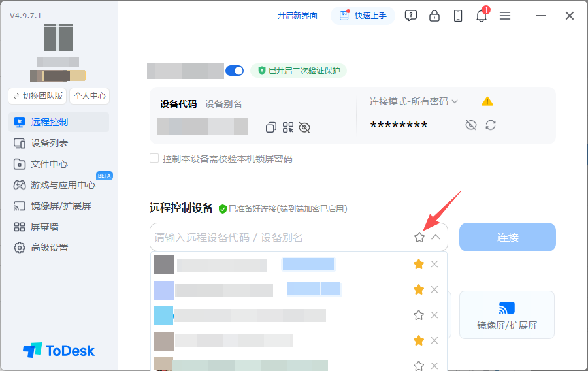Open the mobile device icon
Screen dimensions: 588x371
458,16
